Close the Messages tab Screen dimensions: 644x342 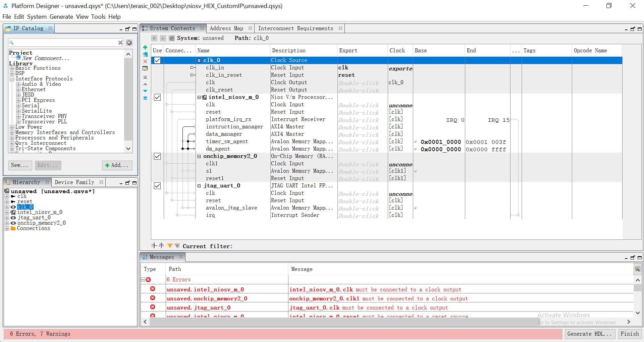(x=181, y=257)
